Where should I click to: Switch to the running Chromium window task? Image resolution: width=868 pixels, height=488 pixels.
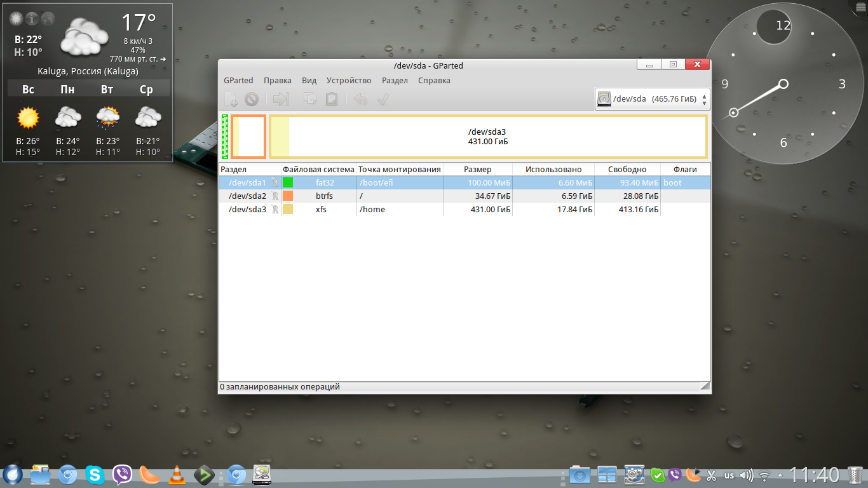[x=236, y=475]
